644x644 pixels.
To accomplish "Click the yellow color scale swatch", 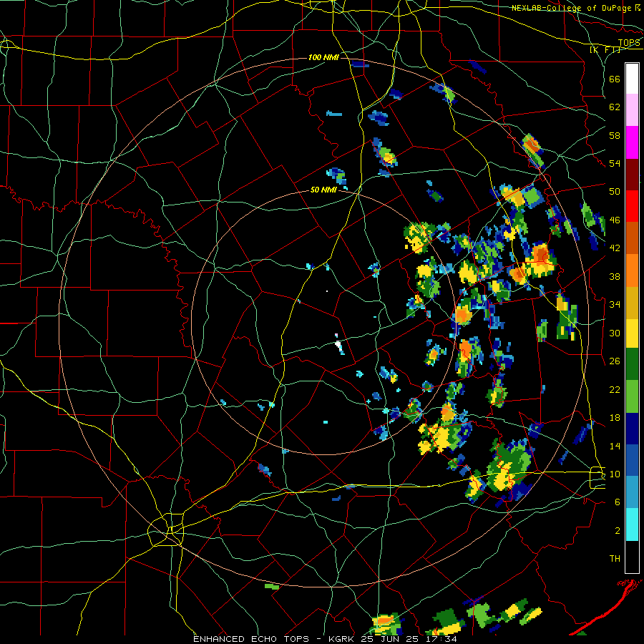I will pos(632,333).
